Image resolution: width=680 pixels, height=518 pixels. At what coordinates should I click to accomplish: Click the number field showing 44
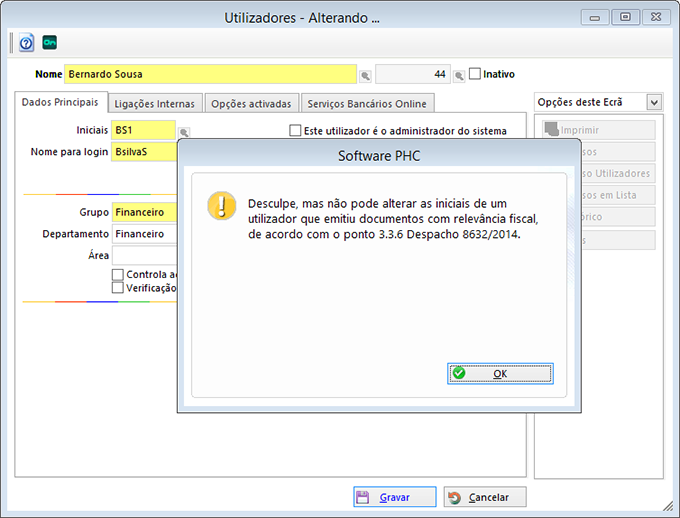click(x=413, y=74)
